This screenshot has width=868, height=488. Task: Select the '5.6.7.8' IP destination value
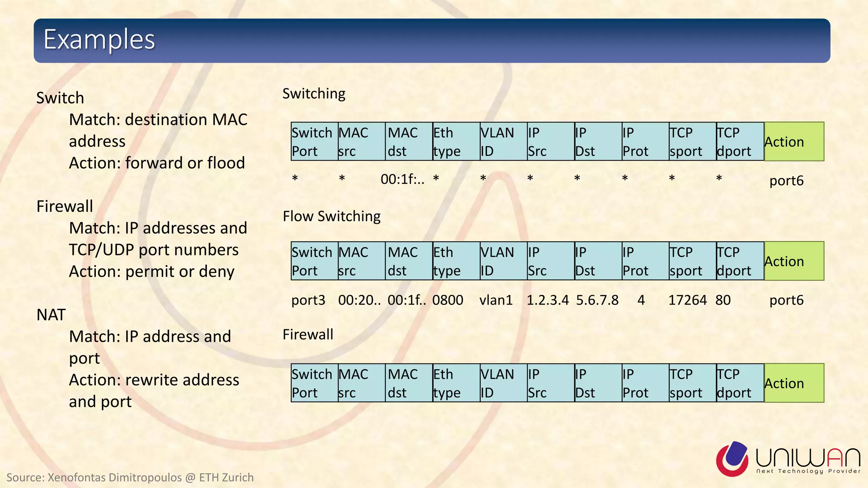pos(597,300)
